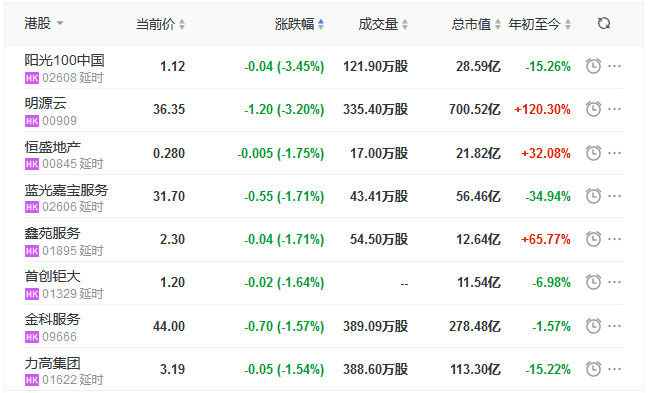648x393 pixels.
Task: Click the 00845 stock code
Action: 60,164
